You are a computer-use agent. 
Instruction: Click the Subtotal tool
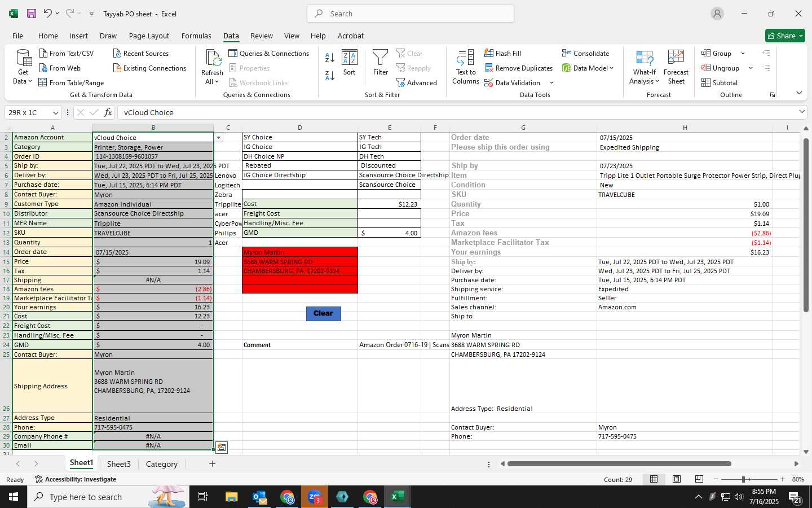click(720, 82)
